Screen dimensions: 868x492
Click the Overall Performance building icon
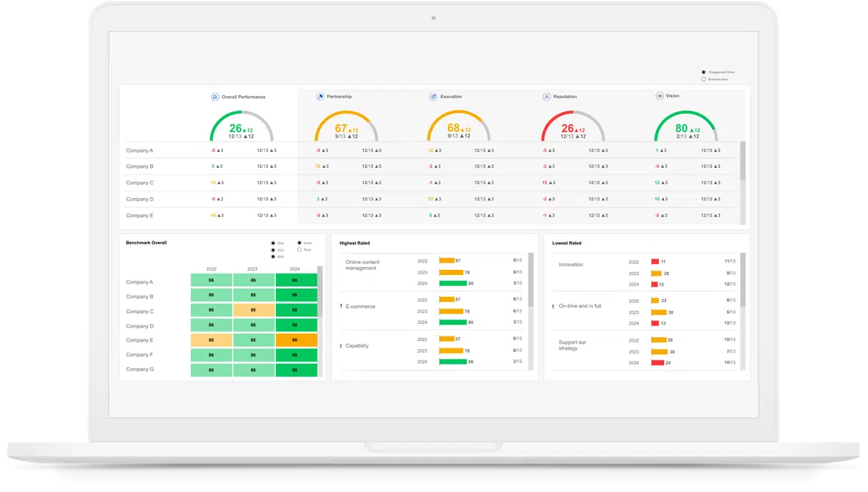pos(215,97)
